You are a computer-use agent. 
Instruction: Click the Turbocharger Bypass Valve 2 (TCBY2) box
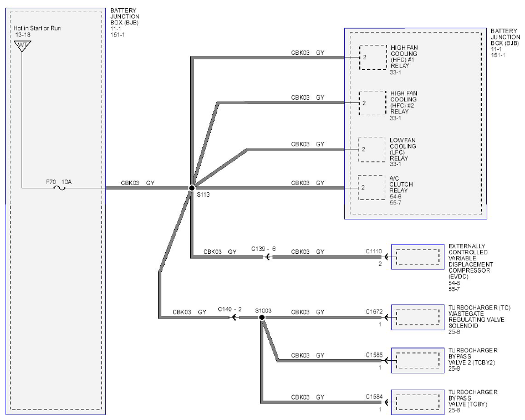pos(418,360)
